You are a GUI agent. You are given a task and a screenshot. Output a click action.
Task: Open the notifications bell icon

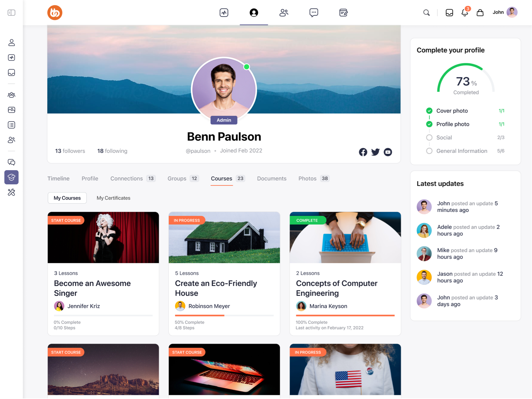(x=464, y=13)
